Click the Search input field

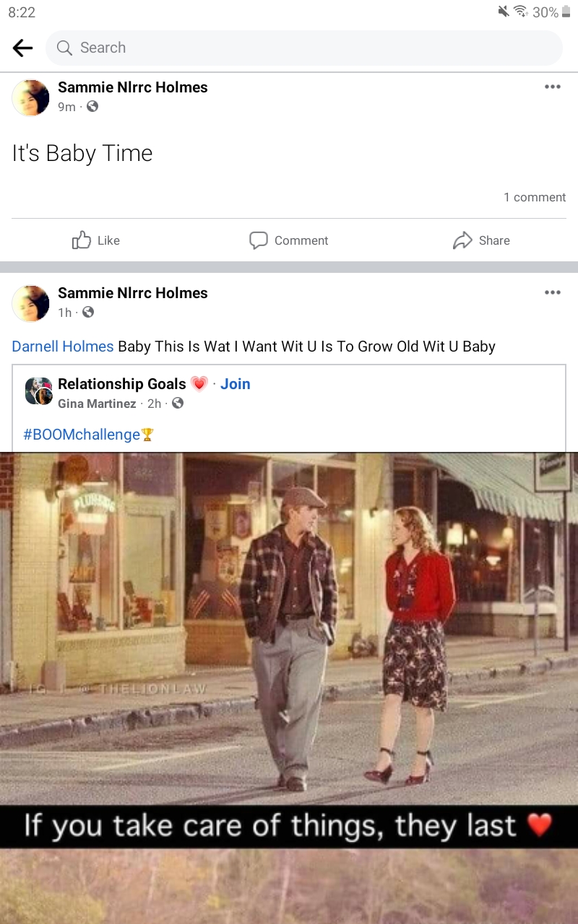click(x=303, y=48)
